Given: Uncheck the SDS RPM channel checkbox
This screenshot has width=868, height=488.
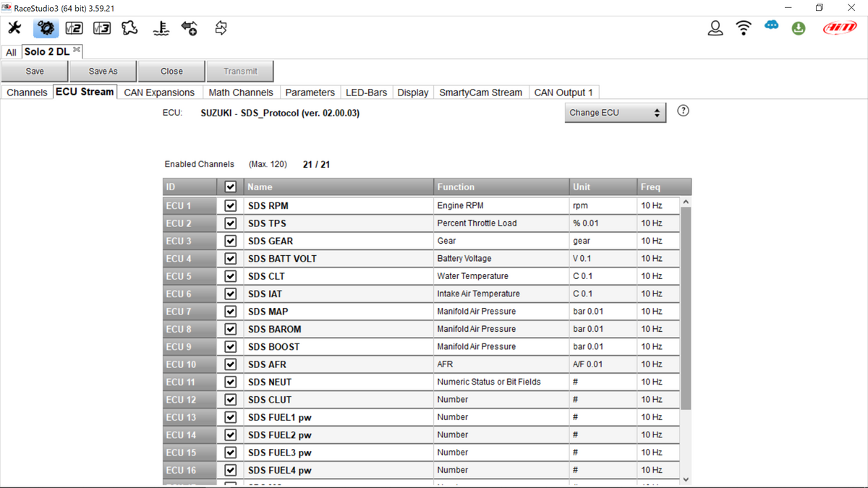Looking at the screenshot, I should click(231, 205).
